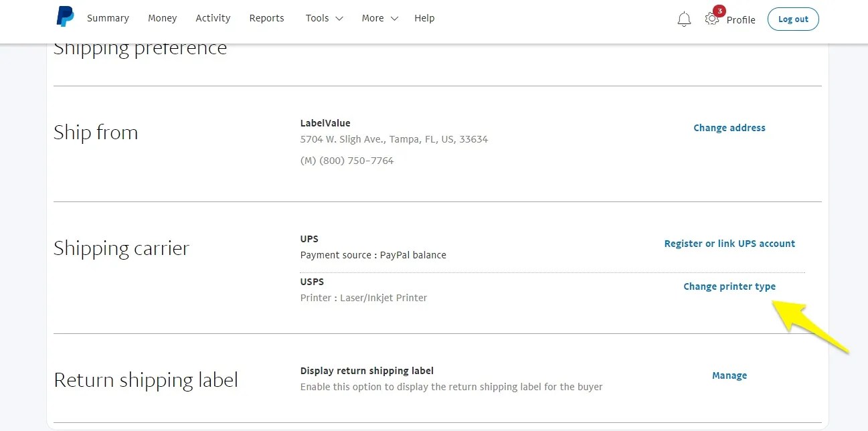Open the settings gear with badge

[711, 19]
